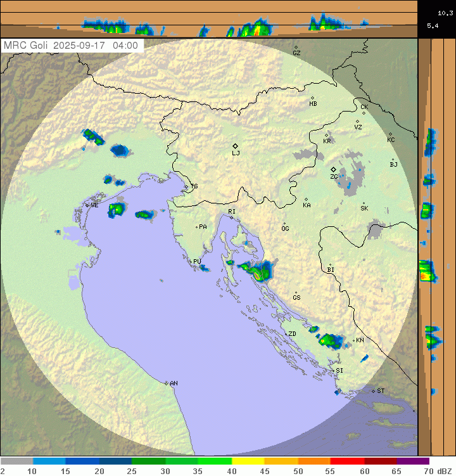Click the OG city label

coord(285,229)
